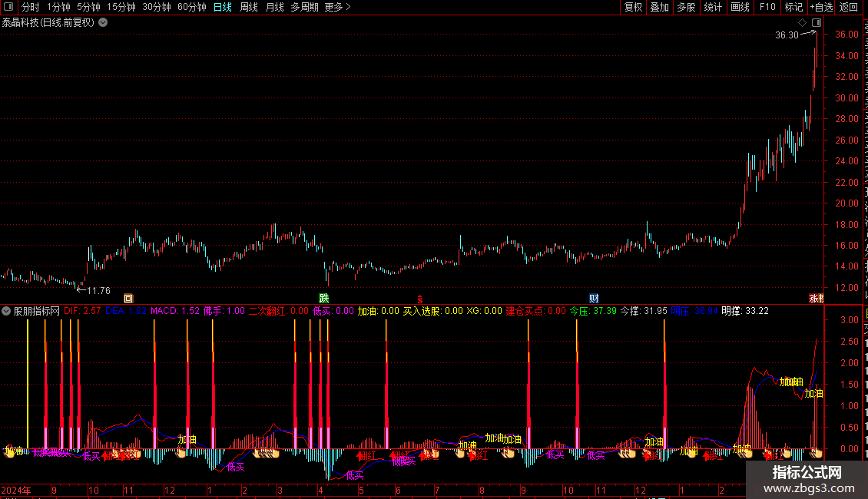Select the 1分钟 period tab

pos(58,7)
